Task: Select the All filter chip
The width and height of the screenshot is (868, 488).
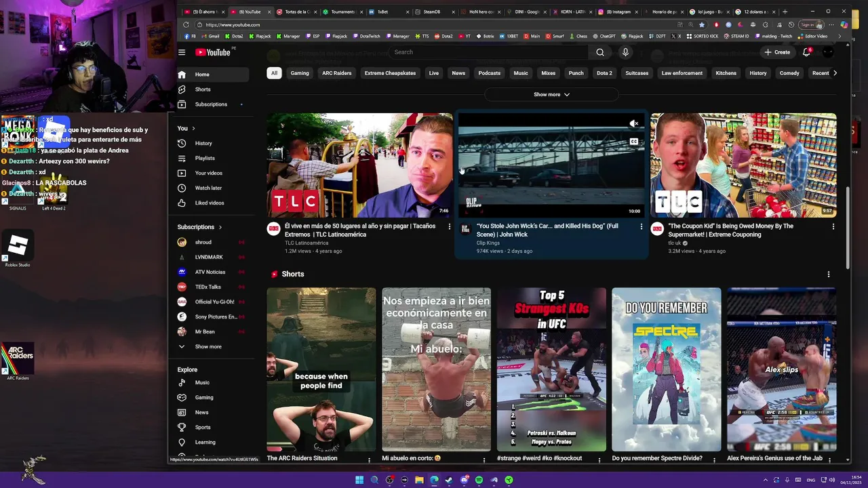Action: pyautogui.click(x=274, y=73)
